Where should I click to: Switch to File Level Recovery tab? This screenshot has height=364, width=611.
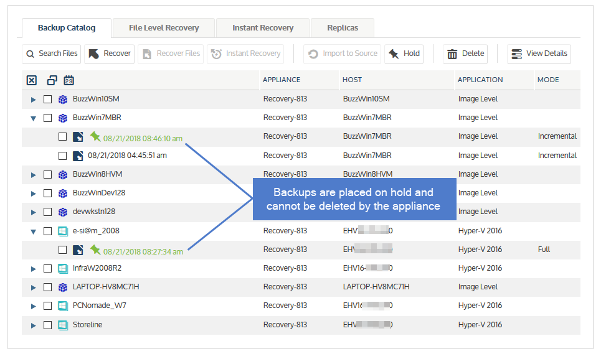coord(164,28)
